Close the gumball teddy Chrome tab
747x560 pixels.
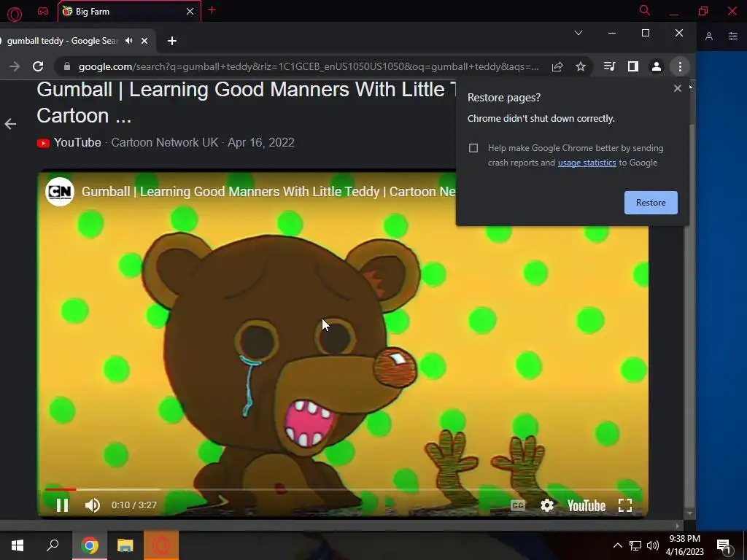(144, 41)
